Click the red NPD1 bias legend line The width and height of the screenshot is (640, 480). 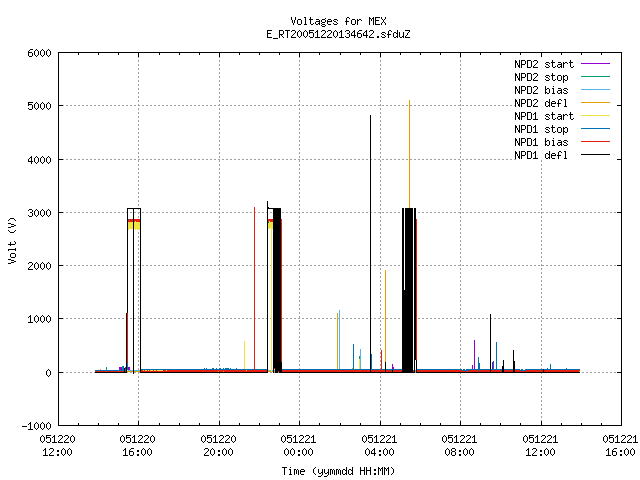click(x=595, y=142)
